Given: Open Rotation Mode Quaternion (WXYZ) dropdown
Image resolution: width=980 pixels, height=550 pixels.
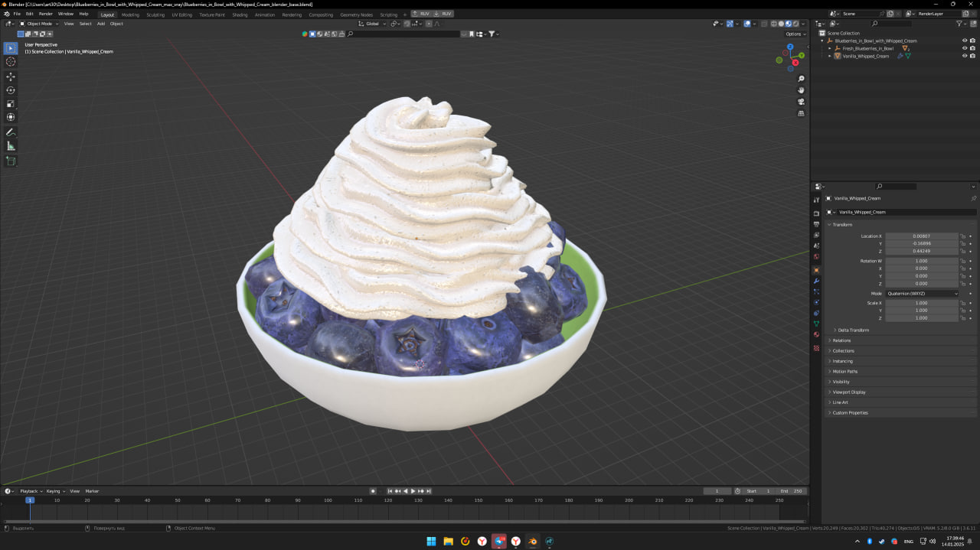Looking at the screenshot, I should tap(922, 293).
